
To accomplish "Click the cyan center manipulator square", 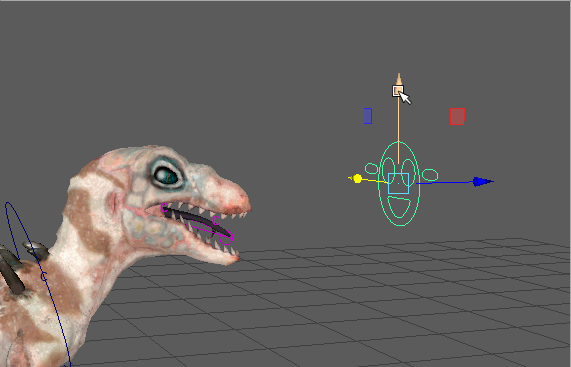I will coord(398,184).
